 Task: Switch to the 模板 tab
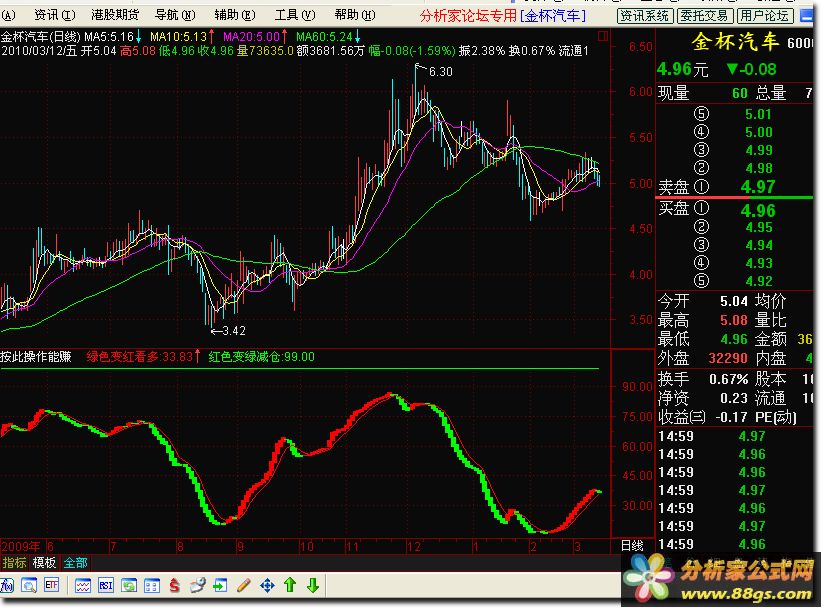(44, 563)
